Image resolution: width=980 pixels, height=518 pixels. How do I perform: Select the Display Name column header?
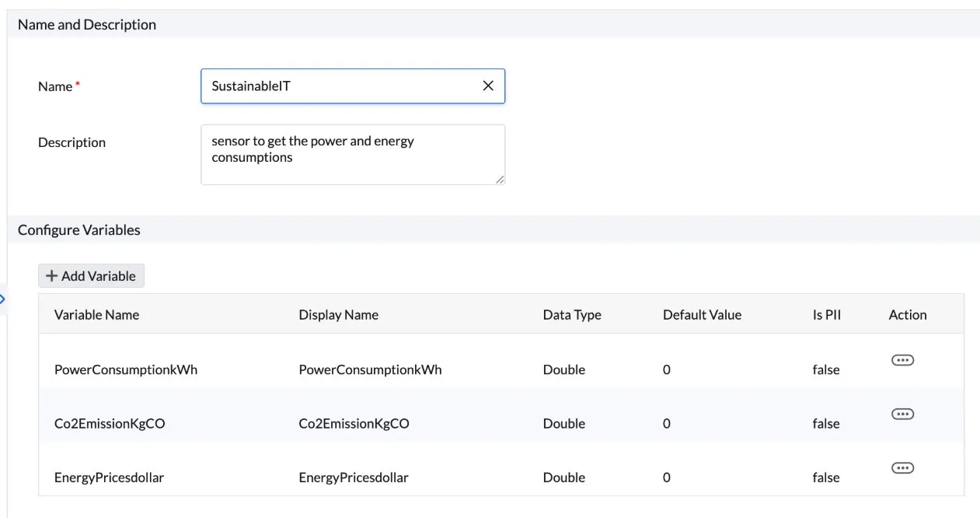(x=338, y=315)
